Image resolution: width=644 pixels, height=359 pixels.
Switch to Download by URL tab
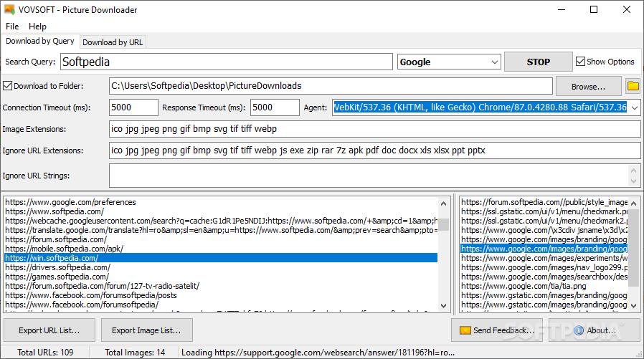pos(113,42)
